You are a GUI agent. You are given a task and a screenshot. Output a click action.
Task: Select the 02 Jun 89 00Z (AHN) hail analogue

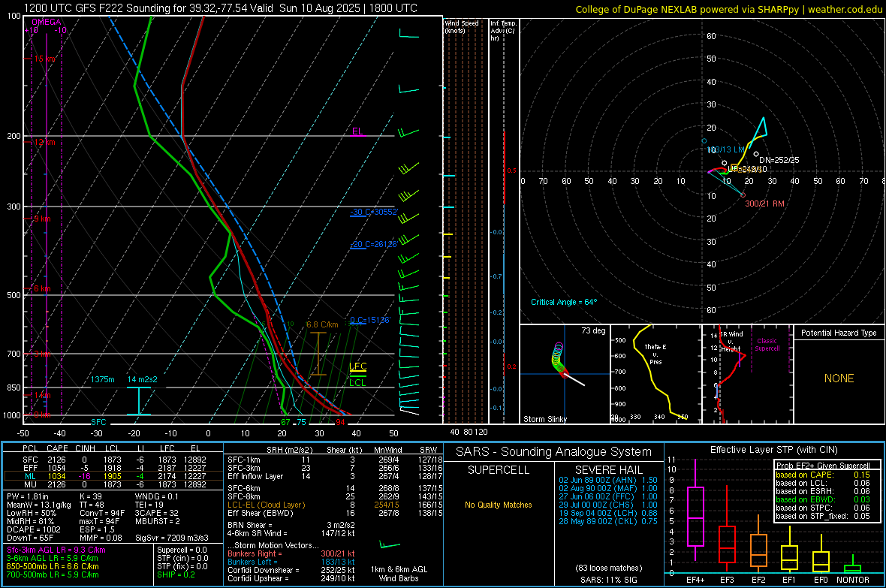608,480
